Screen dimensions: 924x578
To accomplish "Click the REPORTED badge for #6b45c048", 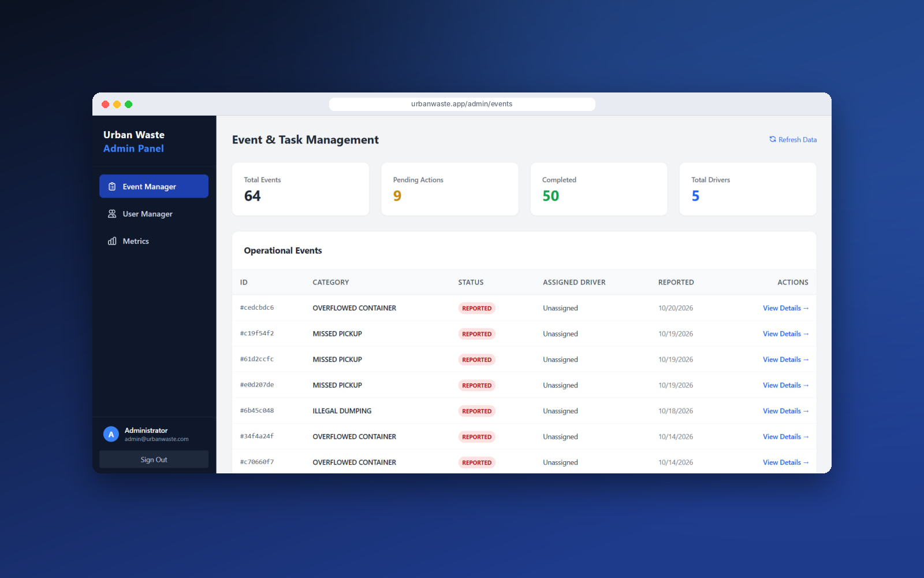I will coord(477,411).
